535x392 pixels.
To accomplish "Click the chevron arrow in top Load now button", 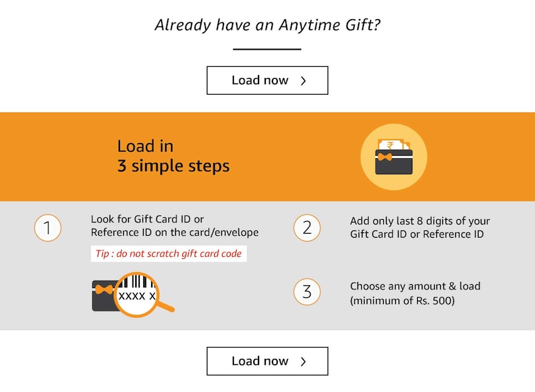I will 304,81.
